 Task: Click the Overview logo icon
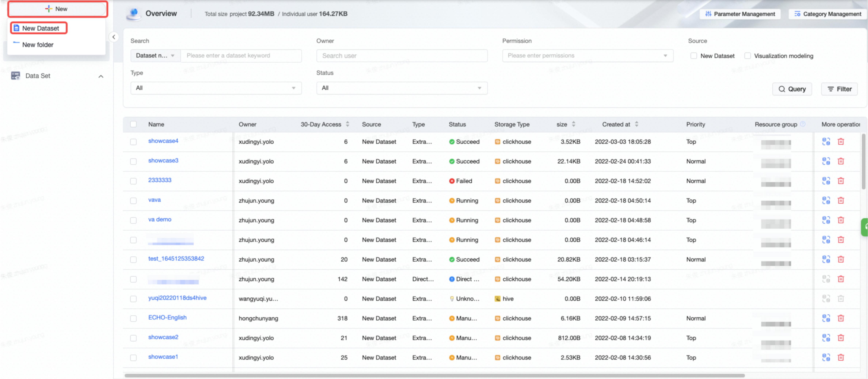[x=134, y=14]
